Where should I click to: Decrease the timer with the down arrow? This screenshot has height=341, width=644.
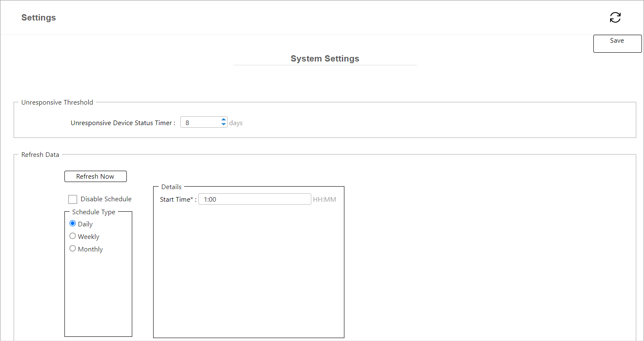click(x=223, y=124)
